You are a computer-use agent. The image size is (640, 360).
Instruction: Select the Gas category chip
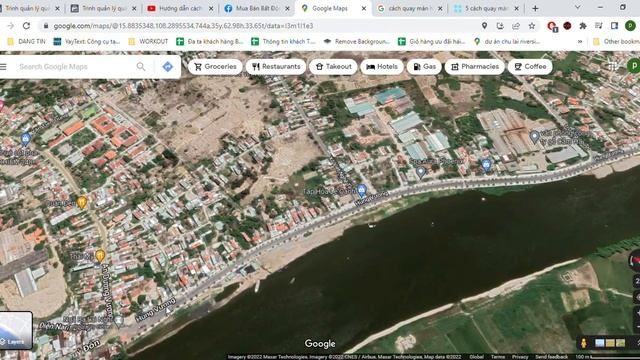[x=424, y=67]
